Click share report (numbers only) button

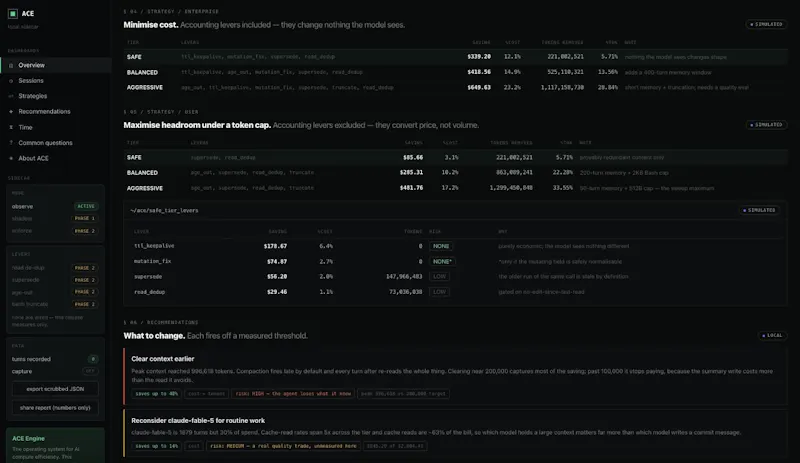[55, 408]
